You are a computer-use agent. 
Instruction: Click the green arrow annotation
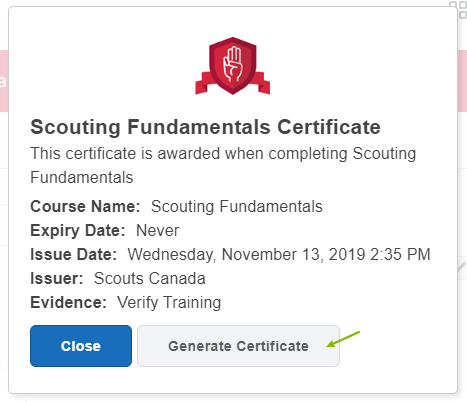pos(343,339)
